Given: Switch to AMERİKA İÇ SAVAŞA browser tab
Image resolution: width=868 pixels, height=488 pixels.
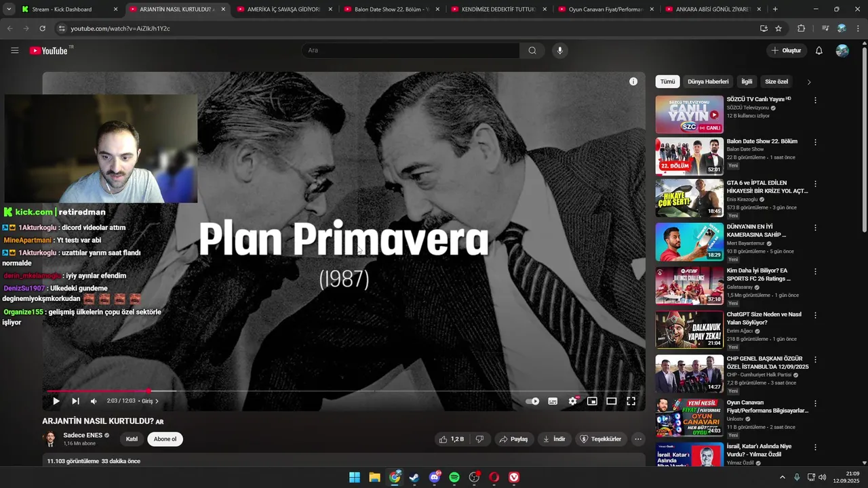Looking at the screenshot, I should pyautogui.click(x=285, y=9).
